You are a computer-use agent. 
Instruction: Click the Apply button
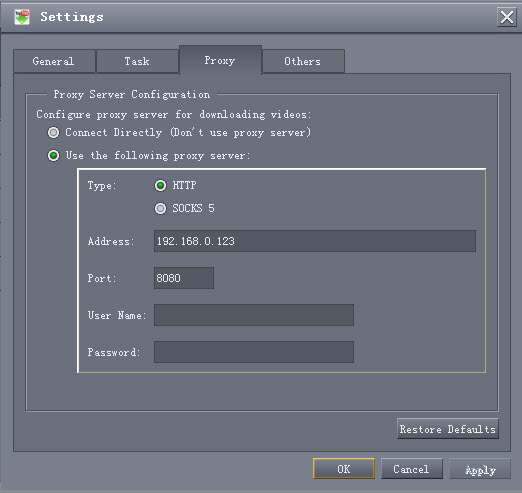pos(480,469)
